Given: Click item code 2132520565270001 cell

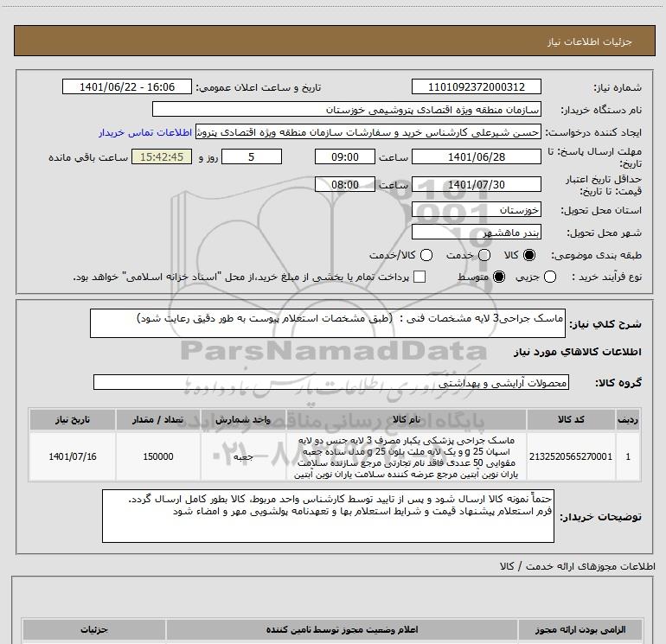Looking at the screenshot, I should coord(571,456).
